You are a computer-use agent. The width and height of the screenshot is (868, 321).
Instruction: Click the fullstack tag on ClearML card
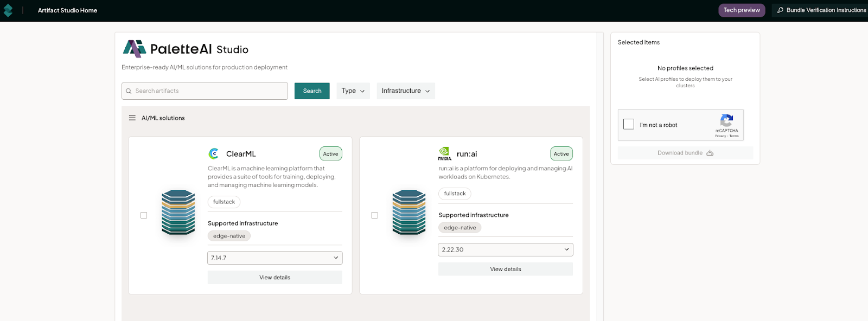coord(224,202)
